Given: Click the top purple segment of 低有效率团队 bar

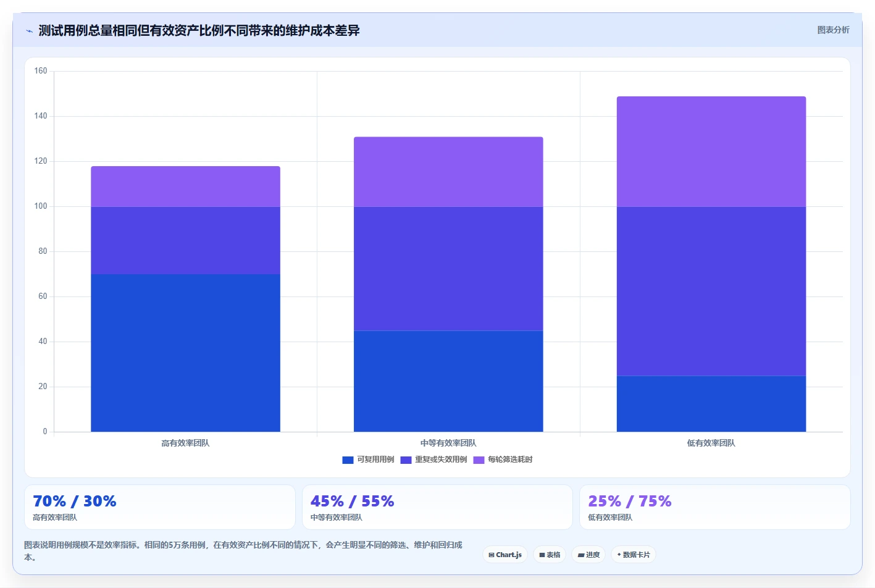Looking at the screenshot, I should 711,151.
